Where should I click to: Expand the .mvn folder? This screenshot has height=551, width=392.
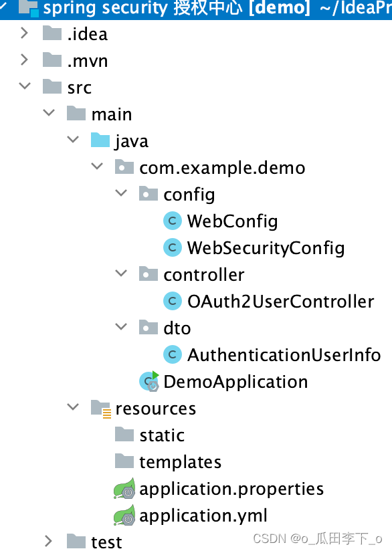coord(25,60)
